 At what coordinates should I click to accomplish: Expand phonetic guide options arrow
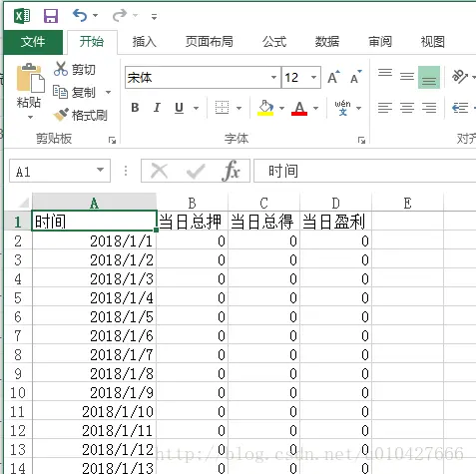click(359, 108)
